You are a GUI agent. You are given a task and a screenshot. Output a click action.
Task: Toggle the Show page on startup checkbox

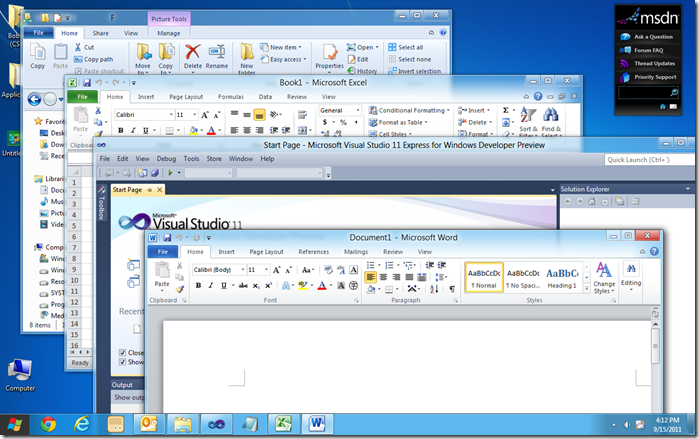(x=123, y=363)
